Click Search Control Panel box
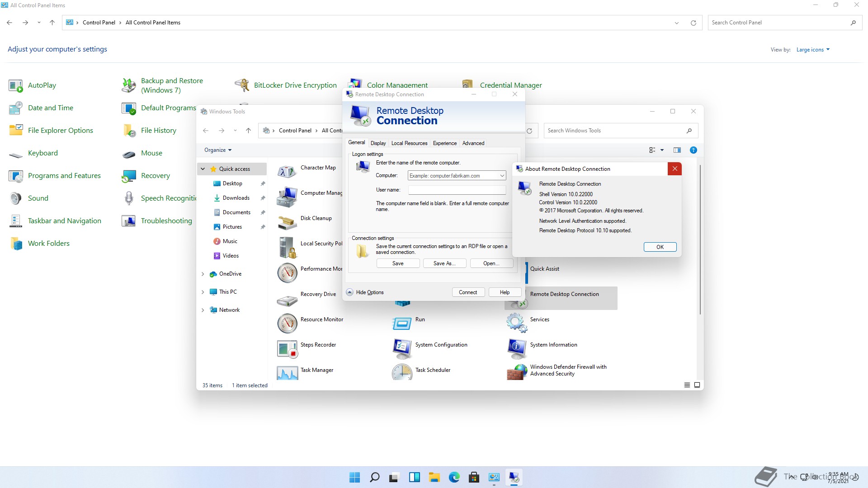 pyautogui.click(x=785, y=23)
